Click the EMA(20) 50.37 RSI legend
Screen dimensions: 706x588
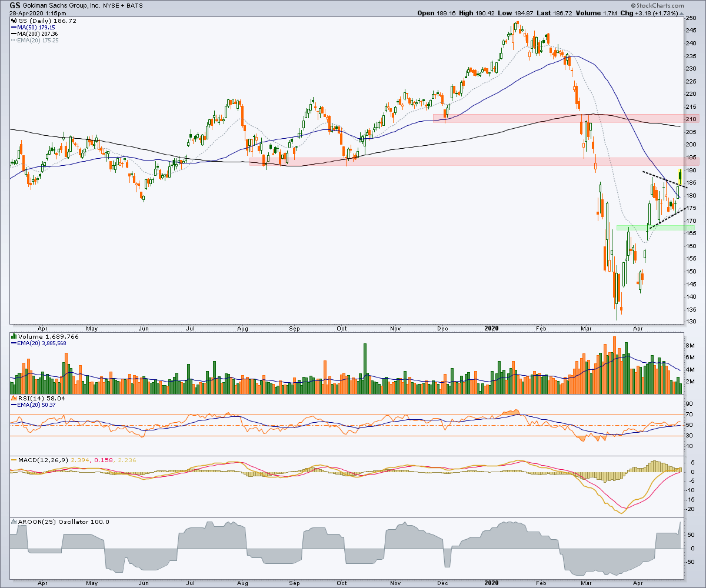[x=33, y=405]
